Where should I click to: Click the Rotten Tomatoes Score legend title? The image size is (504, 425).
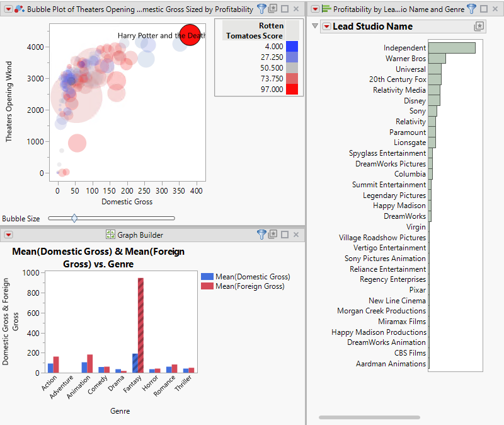pos(255,30)
